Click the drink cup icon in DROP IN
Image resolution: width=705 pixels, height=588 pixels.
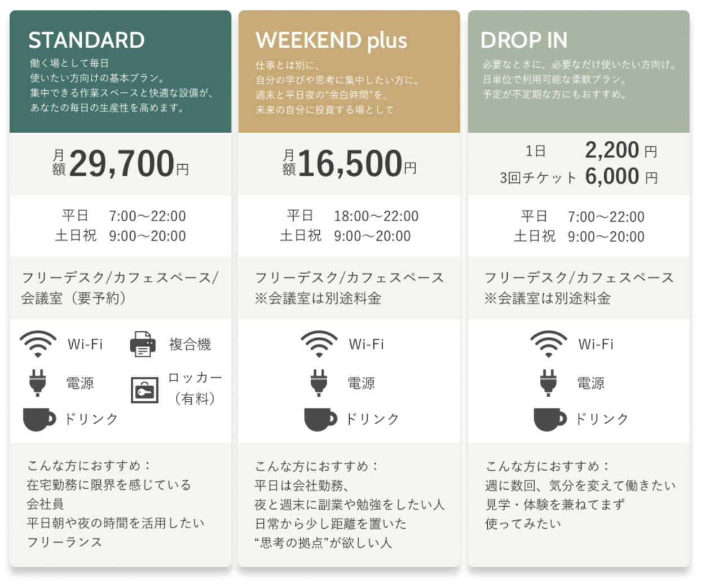click(550, 419)
